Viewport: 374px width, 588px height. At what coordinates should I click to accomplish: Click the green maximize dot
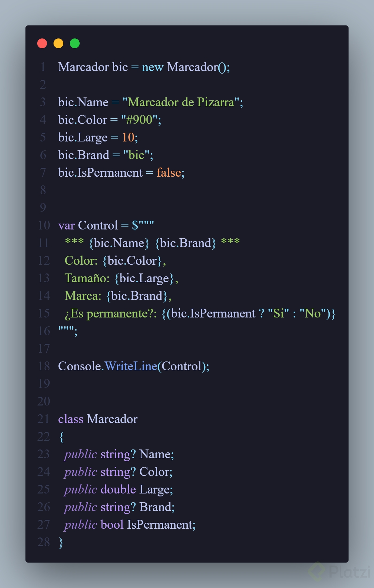(75, 43)
